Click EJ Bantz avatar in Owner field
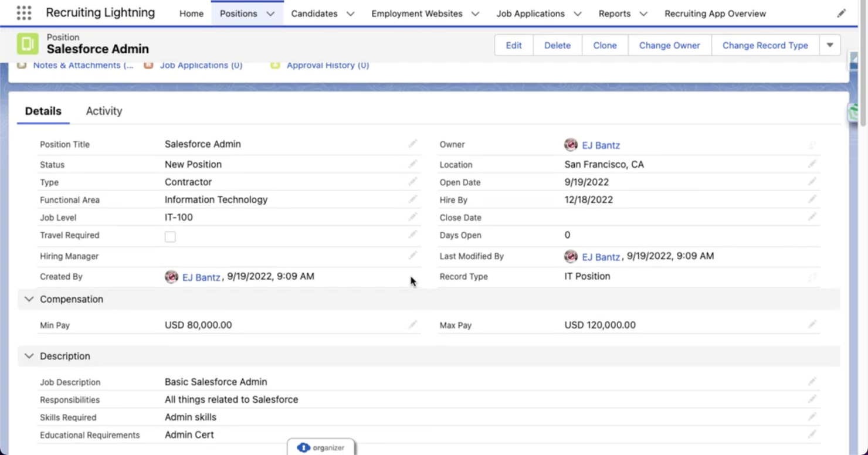This screenshot has height=455, width=868. pos(571,144)
